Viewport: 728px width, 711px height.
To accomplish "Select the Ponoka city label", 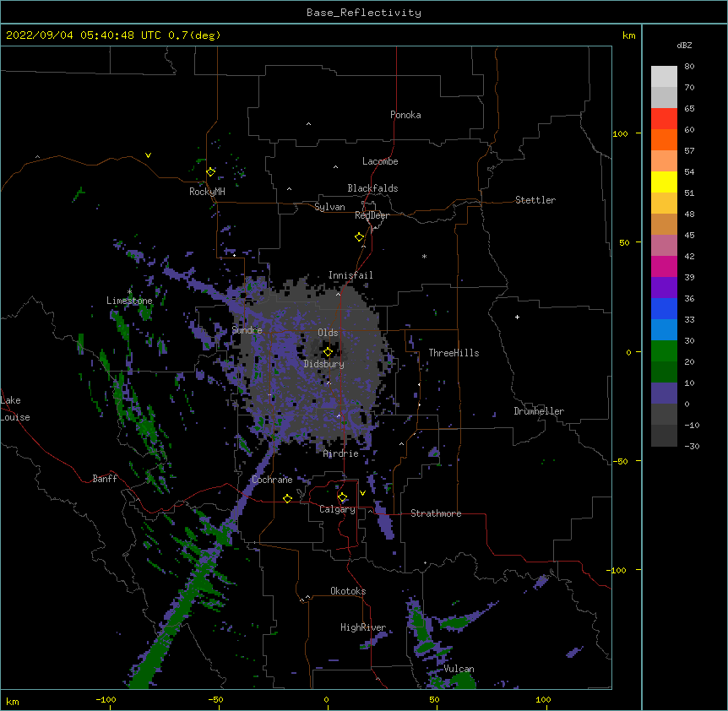I will [405, 115].
